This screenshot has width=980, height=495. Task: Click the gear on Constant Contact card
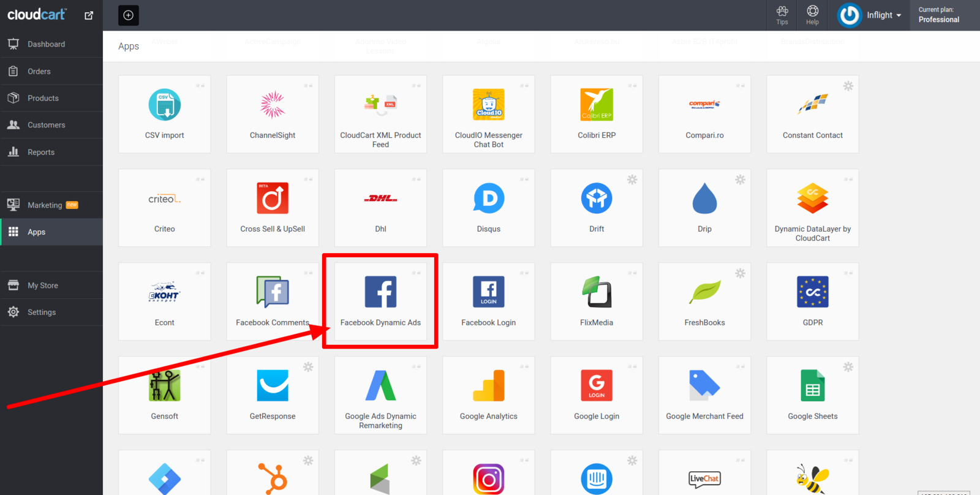coord(848,86)
